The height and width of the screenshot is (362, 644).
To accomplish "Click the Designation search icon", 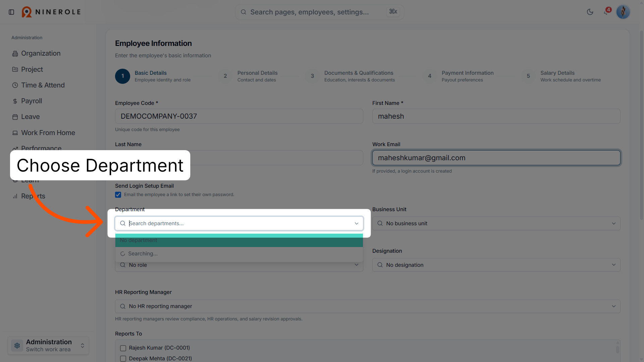I will click(380, 265).
